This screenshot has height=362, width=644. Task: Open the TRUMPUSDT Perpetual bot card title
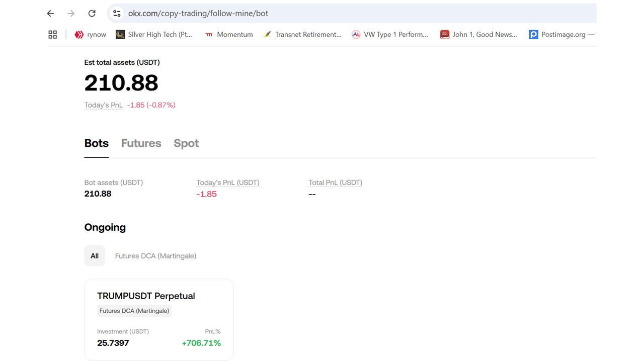tap(146, 296)
